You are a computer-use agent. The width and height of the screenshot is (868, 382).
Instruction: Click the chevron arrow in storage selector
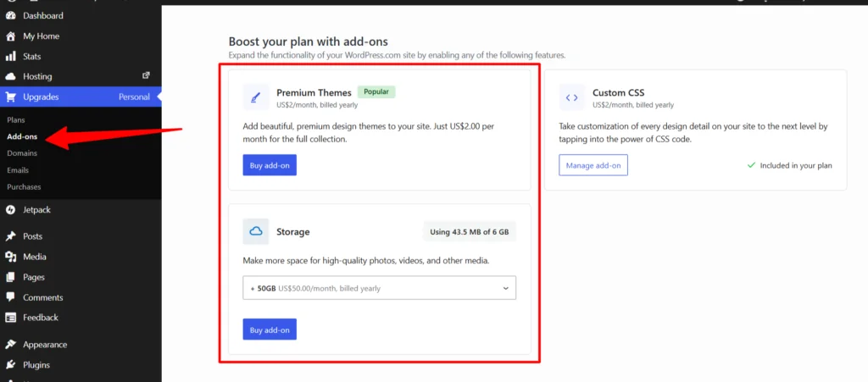coord(505,288)
